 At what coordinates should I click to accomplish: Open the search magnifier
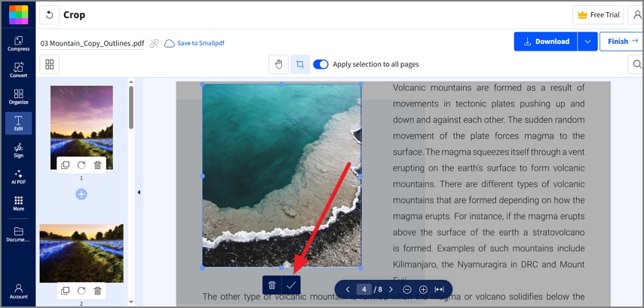pyautogui.click(x=637, y=64)
